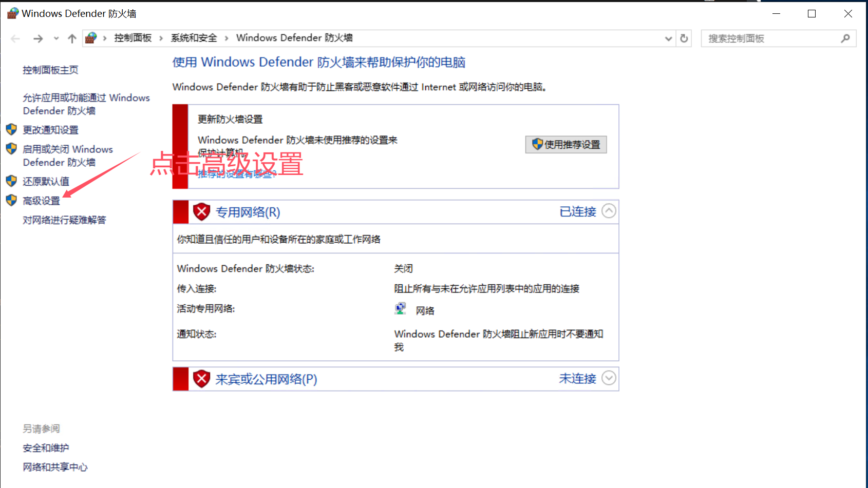The image size is (868, 488).
Task: Collapse the 专用网络 section chevron
Action: (609, 211)
